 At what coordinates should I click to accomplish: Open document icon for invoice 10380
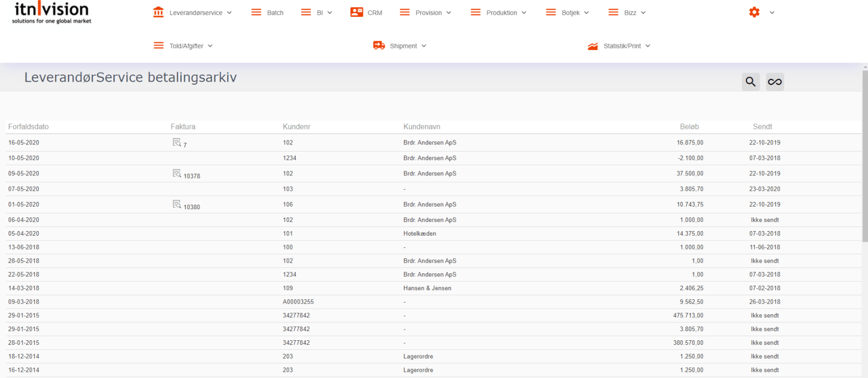click(177, 204)
